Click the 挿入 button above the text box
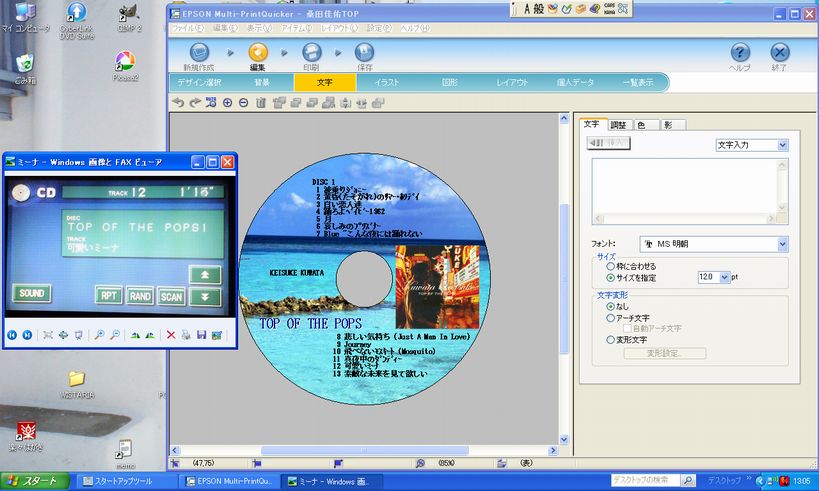 609,143
